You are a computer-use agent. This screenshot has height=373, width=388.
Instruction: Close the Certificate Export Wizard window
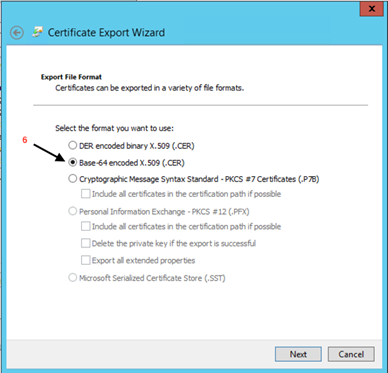(372, 9)
